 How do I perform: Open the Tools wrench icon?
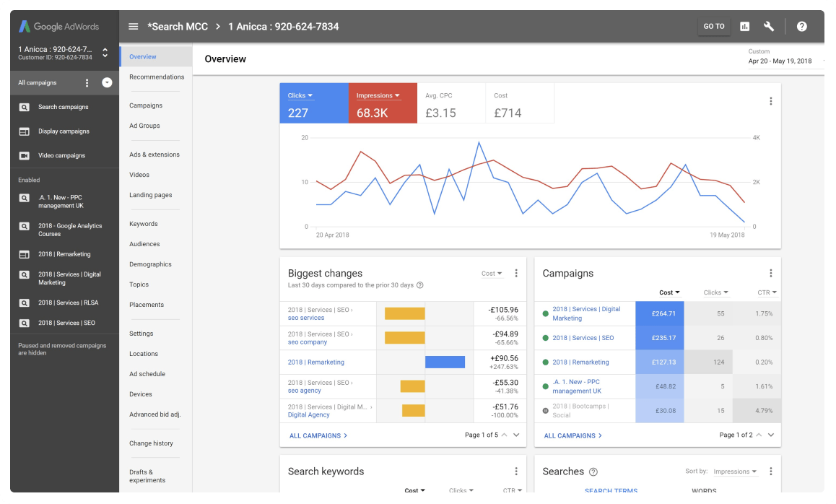769,26
